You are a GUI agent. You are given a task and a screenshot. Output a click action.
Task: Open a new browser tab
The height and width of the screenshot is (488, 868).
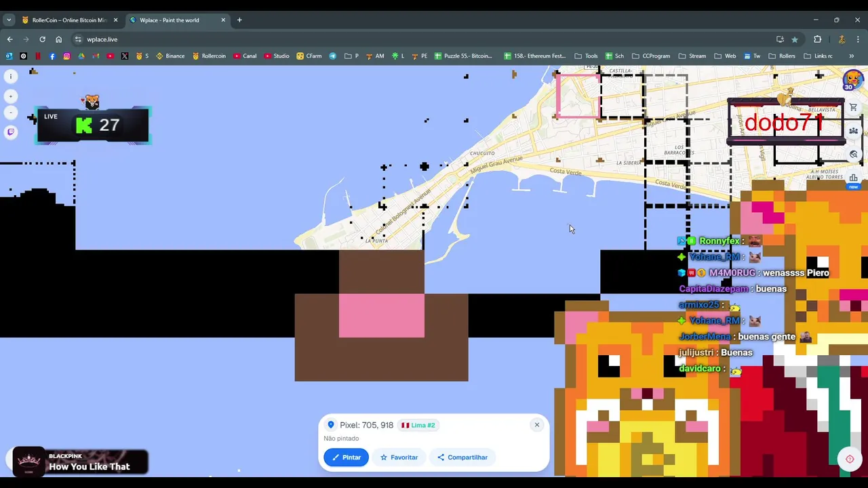(239, 20)
